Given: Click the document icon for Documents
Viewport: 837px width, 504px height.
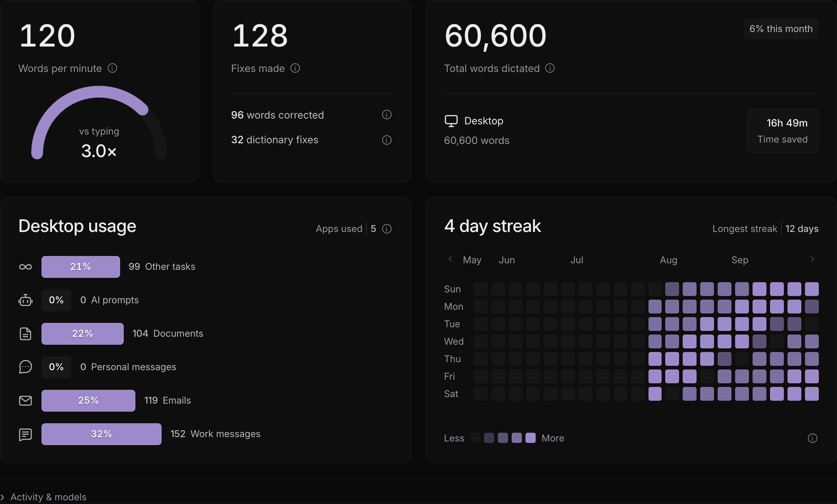Looking at the screenshot, I should point(25,334).
